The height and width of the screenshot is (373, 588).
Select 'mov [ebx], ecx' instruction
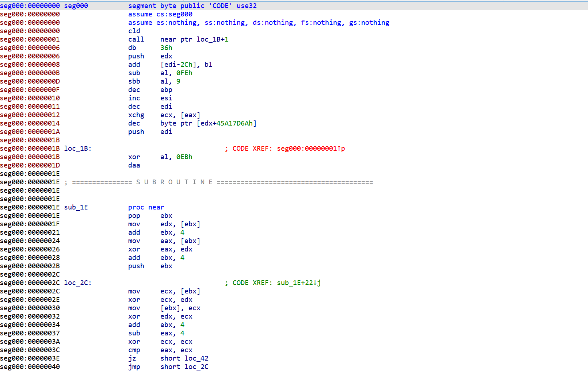point(164,308)
